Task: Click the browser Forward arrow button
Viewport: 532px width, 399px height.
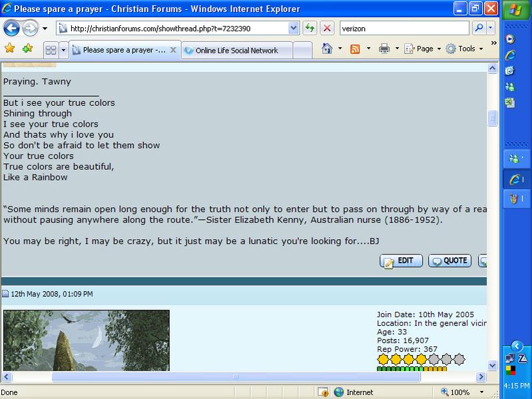Action: point(31,28)
